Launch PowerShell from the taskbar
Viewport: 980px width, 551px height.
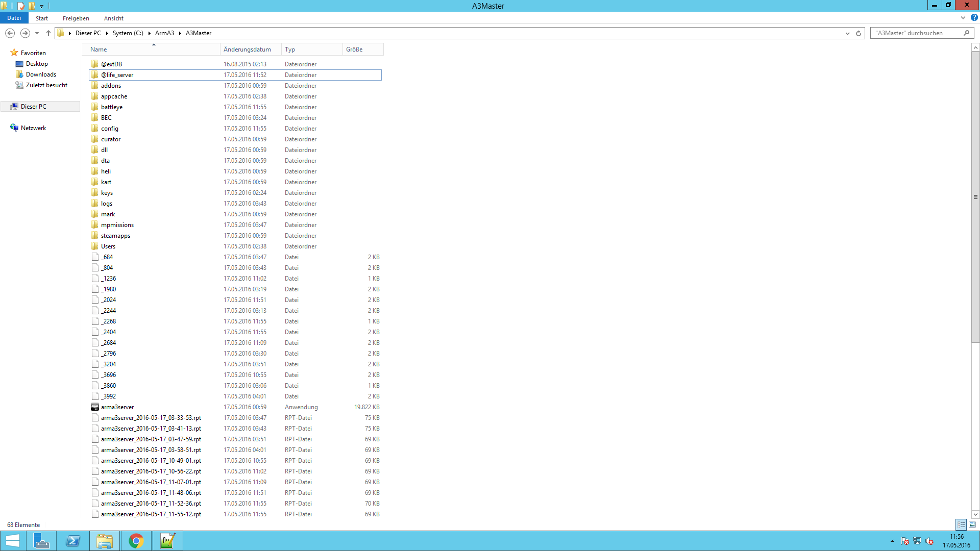tap(73, 541)
